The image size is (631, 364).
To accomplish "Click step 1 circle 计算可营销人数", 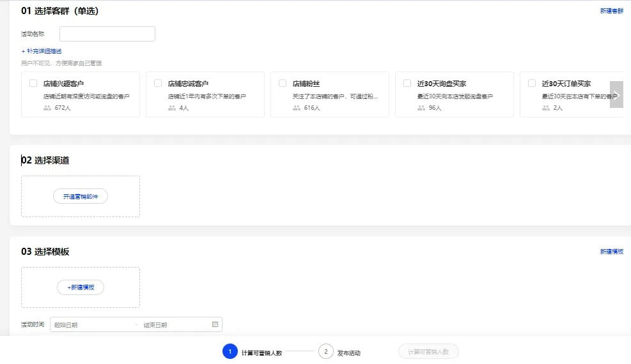I will click(x=230, y=352).
